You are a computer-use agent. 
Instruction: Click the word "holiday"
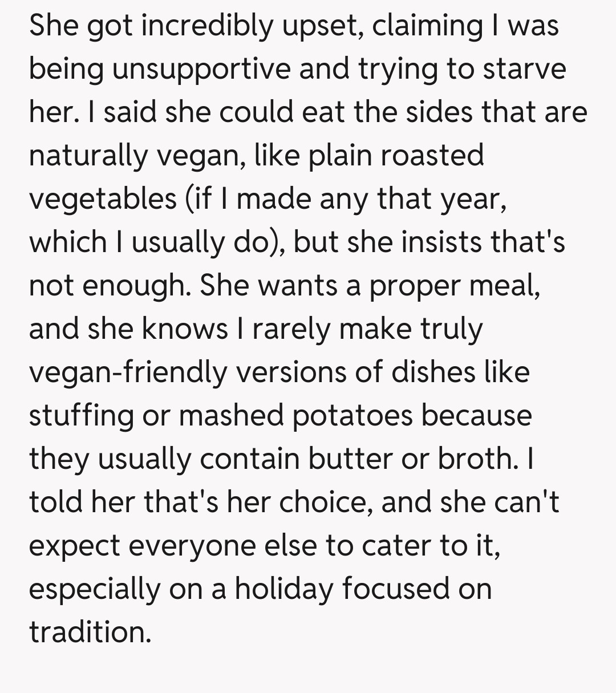pyautogui.click(x=283, y=589)
